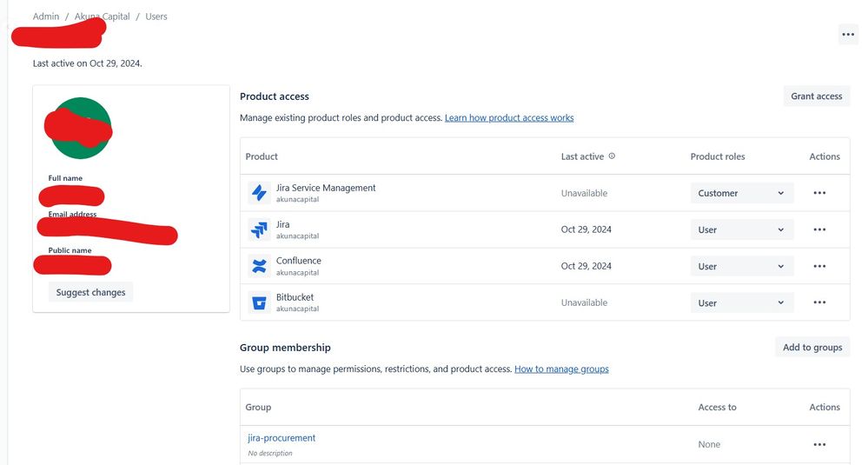The height and width of the screenshot is (465, 868).
Task: Click the Suggest changes button
Action: [90, 292]
